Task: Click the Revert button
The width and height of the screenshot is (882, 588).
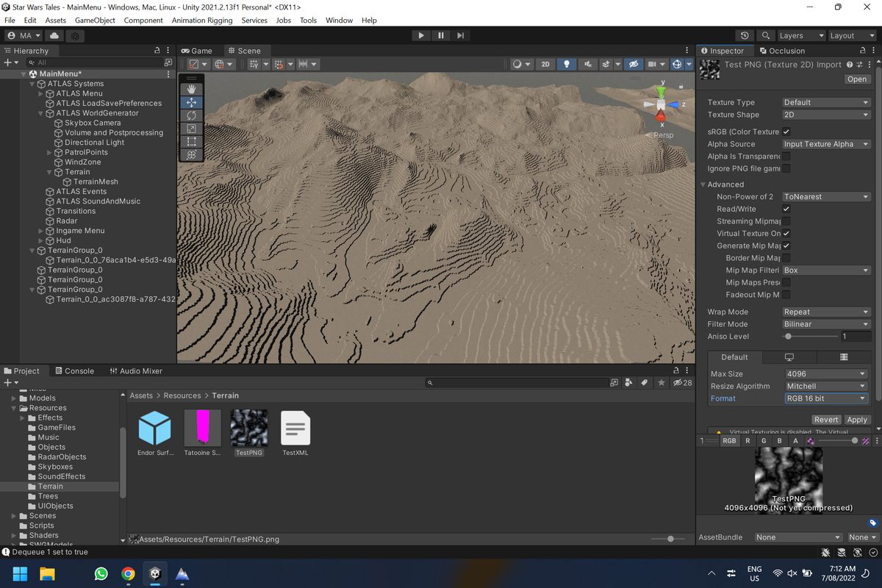Action: point(826,420)
